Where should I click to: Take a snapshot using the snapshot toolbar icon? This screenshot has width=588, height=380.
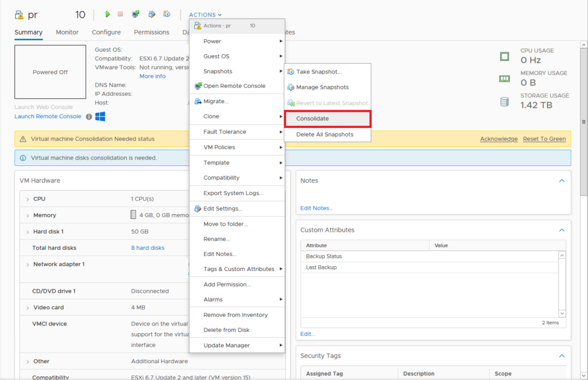click(x=167, y=14)
